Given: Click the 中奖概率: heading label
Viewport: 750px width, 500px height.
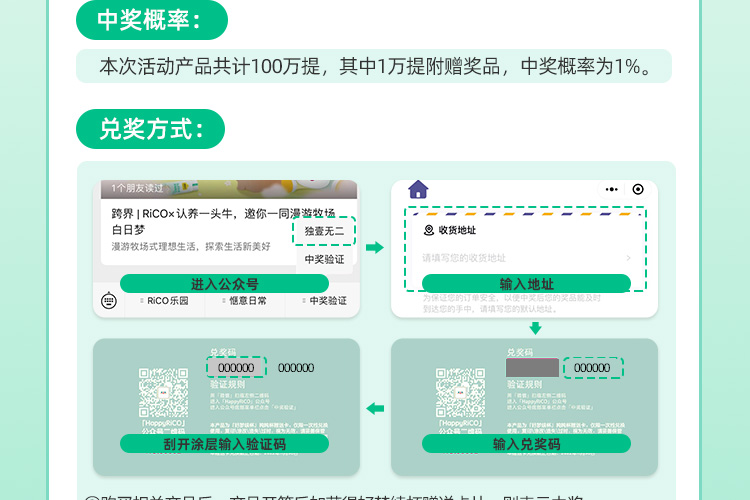Looking at the screenshot, I should [x=152, y=20].
